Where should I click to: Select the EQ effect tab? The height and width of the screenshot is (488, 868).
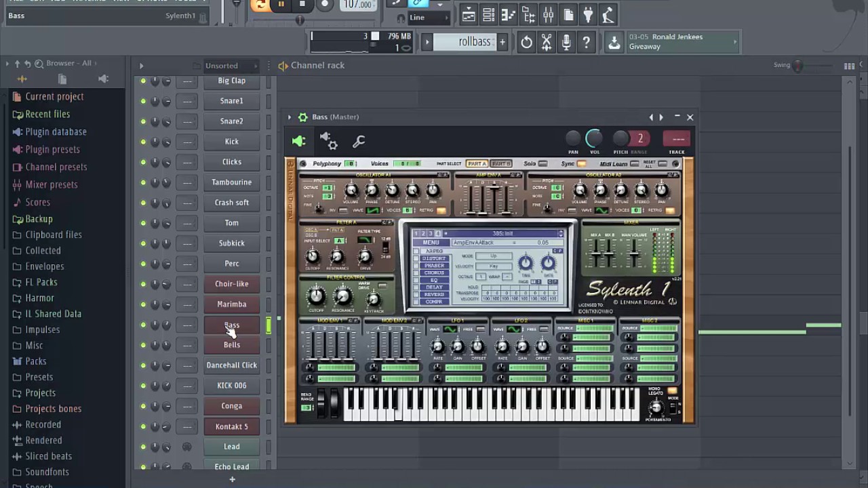coord(434,280)
